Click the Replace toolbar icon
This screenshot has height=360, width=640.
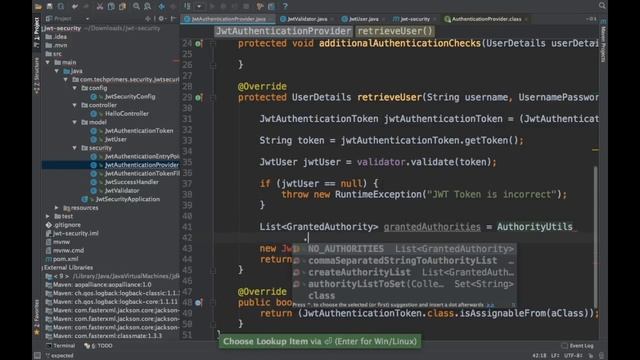coord(148,6)
